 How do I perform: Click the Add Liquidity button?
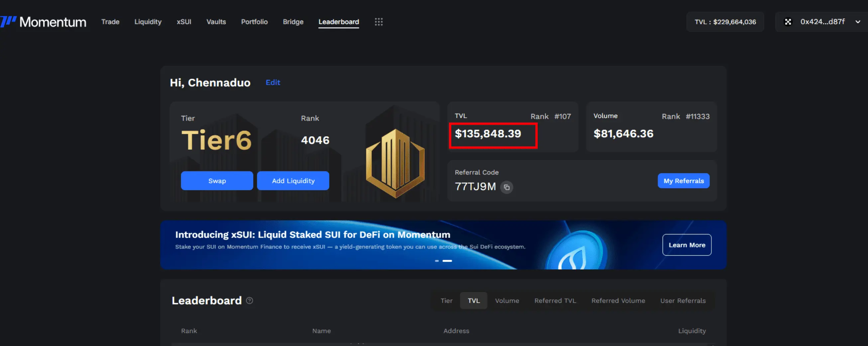pos(293,181)
